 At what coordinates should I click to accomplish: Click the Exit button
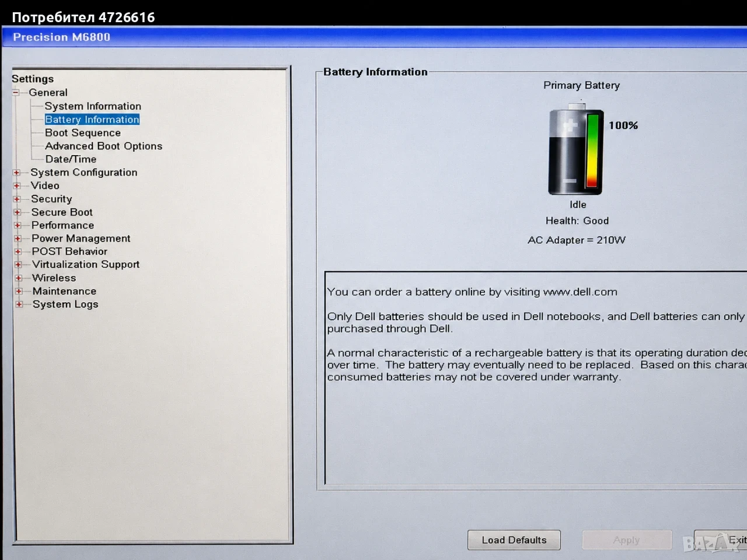click(721, 540)
